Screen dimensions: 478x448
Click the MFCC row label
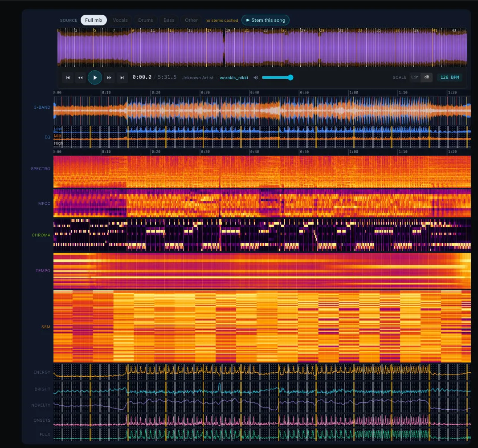click(44, 203)
